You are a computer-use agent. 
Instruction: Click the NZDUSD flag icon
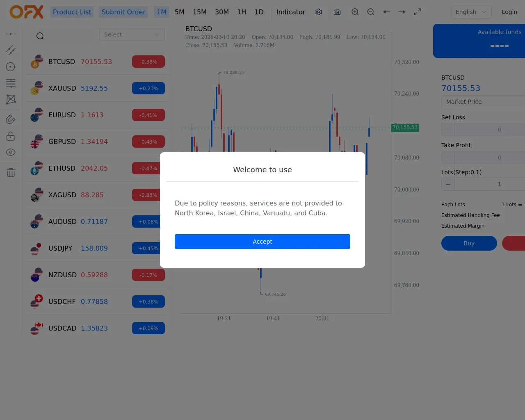pos(37,275)
